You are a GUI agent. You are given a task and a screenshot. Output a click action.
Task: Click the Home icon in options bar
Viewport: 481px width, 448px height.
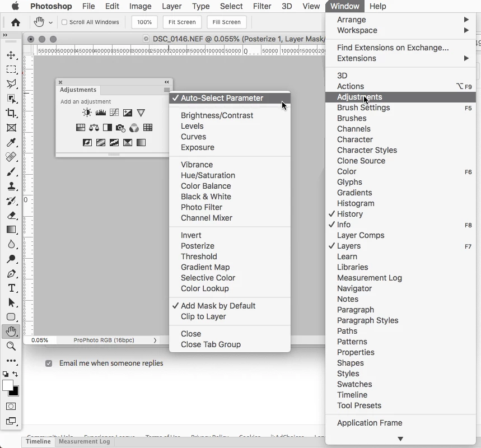coord(16,22)
